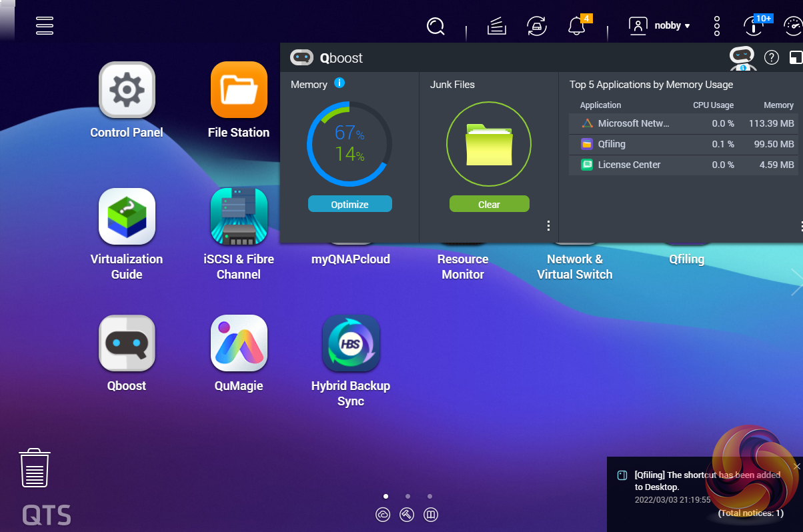Viewport: 803px width, 532px height.
Task: Sort by Memory column header
Action: tap(778, 105)
